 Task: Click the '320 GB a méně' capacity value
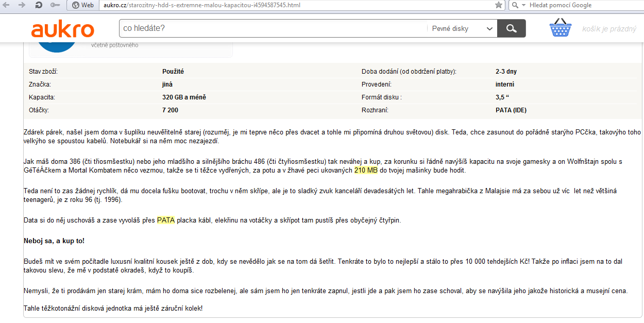point(184,97)
